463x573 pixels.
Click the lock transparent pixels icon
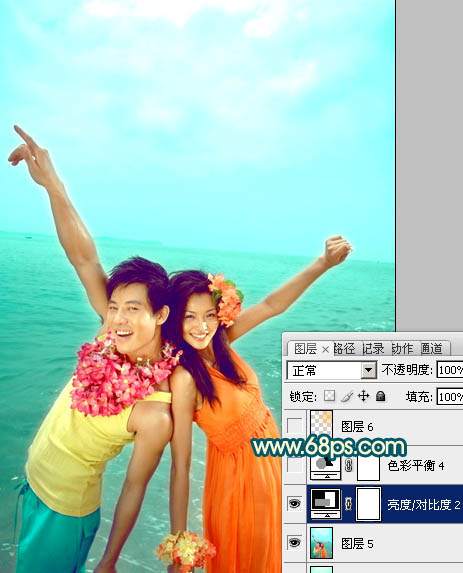coord(329,396)
